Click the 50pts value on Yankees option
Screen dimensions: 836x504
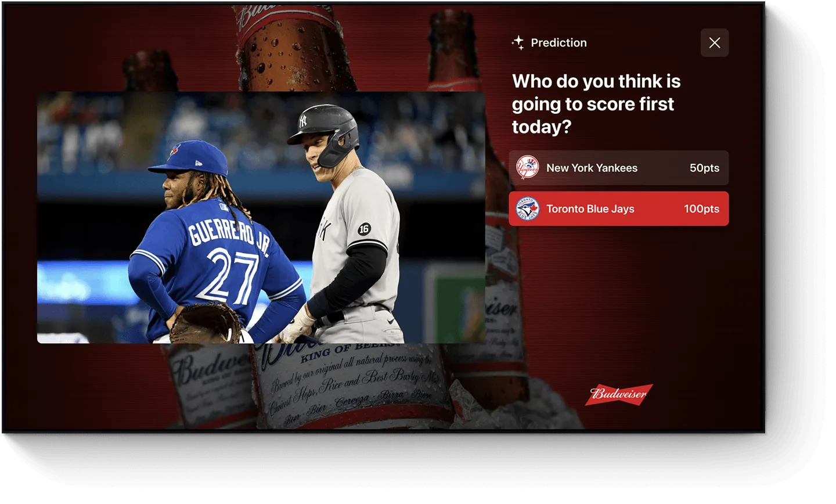pyautogui.click(x=704, y=168)
